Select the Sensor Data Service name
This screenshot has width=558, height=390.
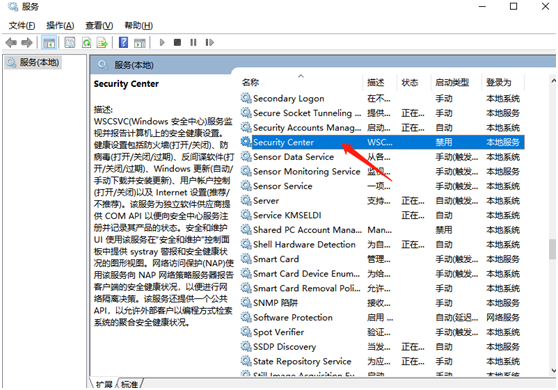coord(294,157)
